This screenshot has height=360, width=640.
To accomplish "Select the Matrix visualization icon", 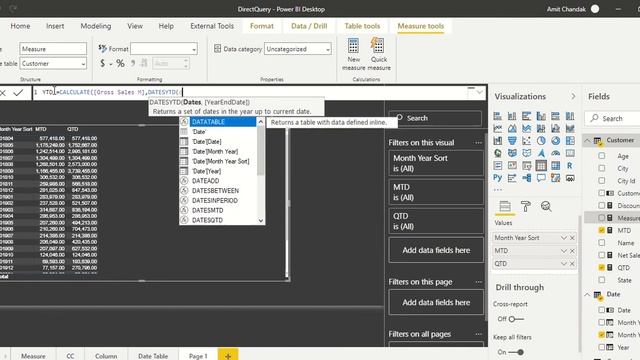I will tap(556, 165).
